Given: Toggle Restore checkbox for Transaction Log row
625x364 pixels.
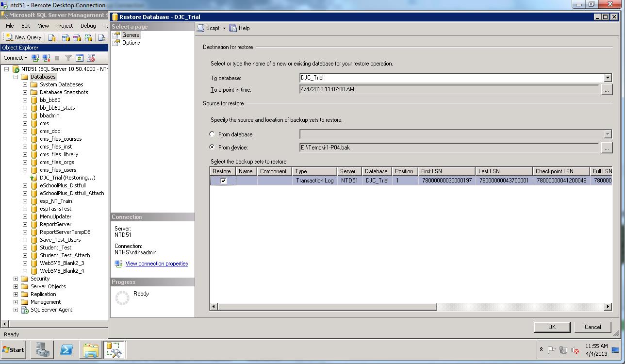Looking at the screenshot, I should tap(223, 181).
